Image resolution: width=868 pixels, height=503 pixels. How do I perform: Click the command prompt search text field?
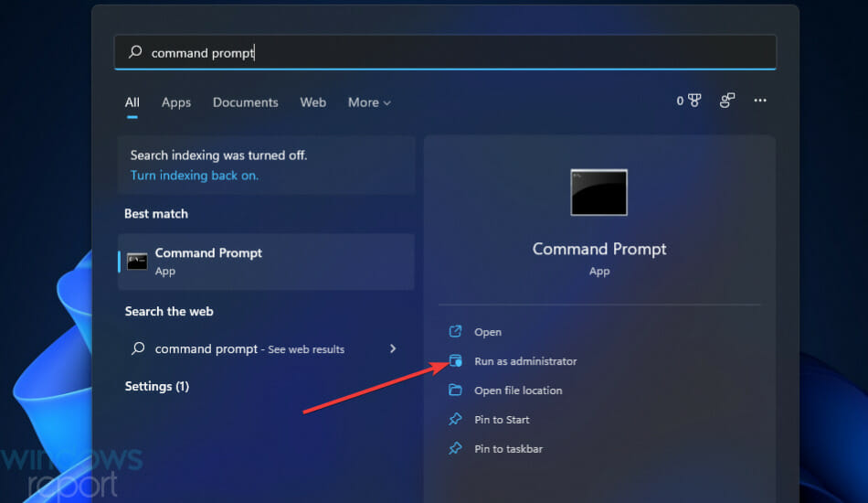click(445, 53)
